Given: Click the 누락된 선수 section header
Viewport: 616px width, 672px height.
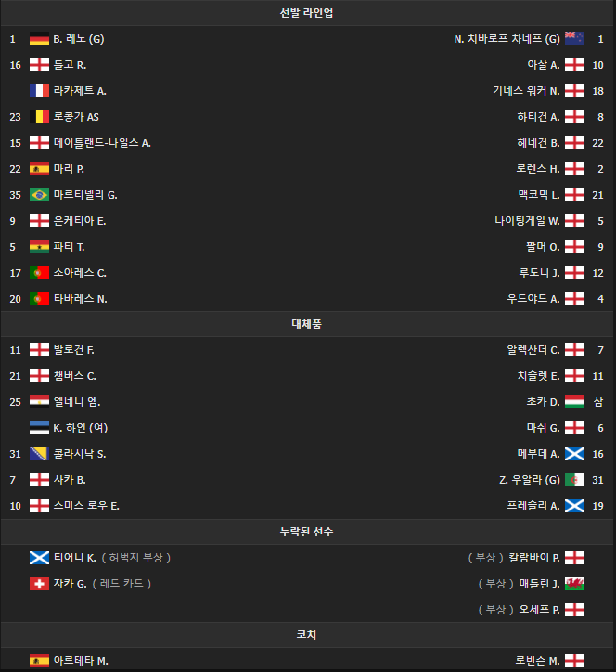Looking at the screenshot, I should (x=307, y=532).
